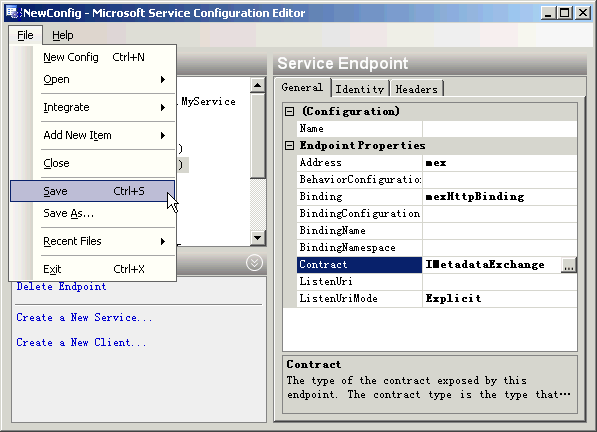Open the Help menu
This screenshot has width=597, height=432.
[62, 35]
